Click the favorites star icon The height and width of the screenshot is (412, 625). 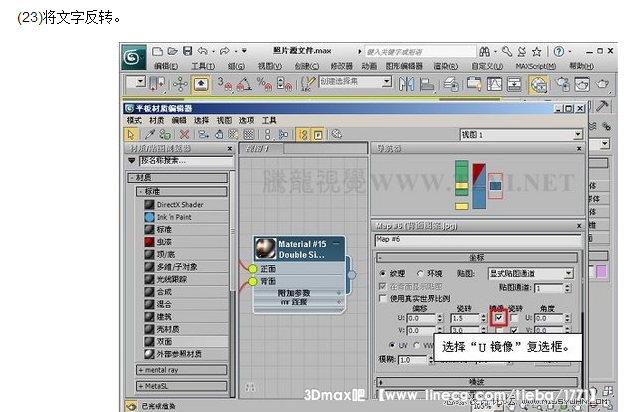click(537, 51)
